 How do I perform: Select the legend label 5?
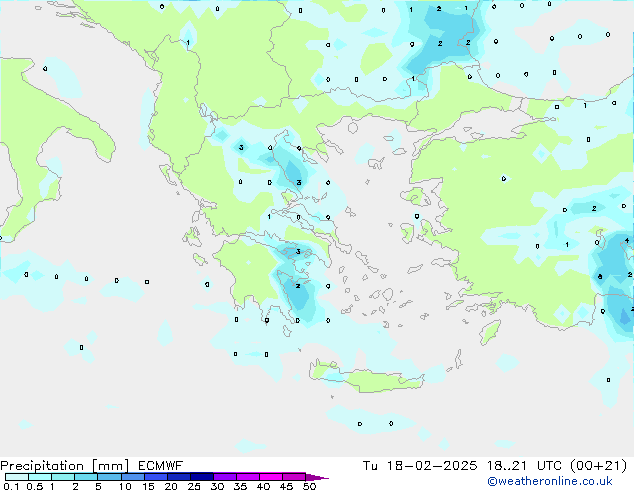pos(98,486)
